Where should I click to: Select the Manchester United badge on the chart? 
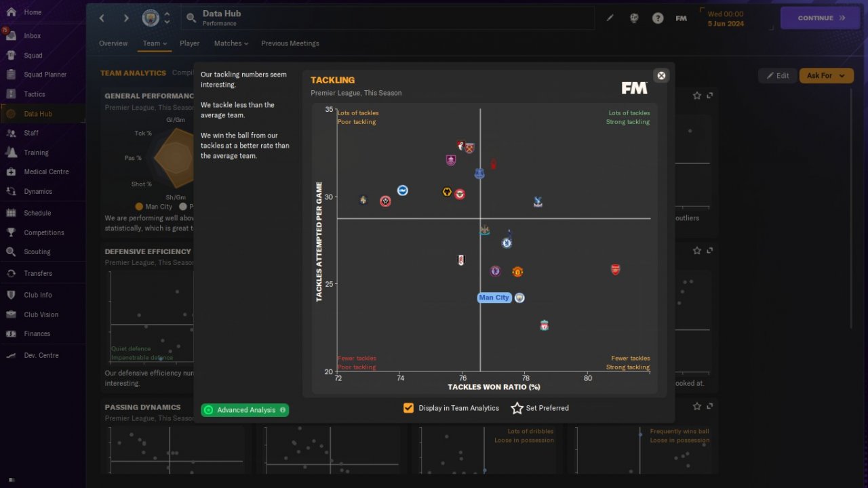point(517,272)
